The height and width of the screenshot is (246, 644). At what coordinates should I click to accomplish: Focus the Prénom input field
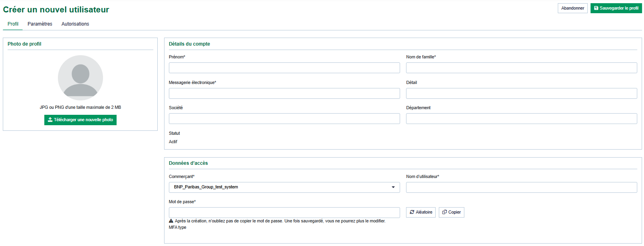[x=284, y=68]
